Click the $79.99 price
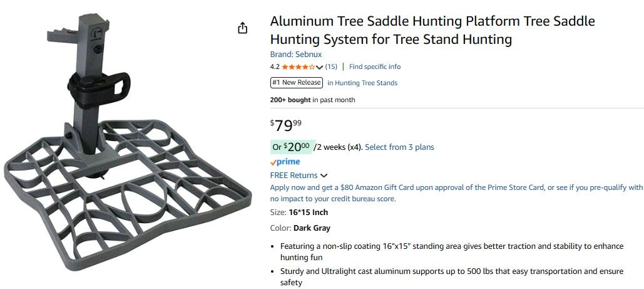Image resolution: width=644 pixels, height=289 pixels. click(x=286, y=125)
